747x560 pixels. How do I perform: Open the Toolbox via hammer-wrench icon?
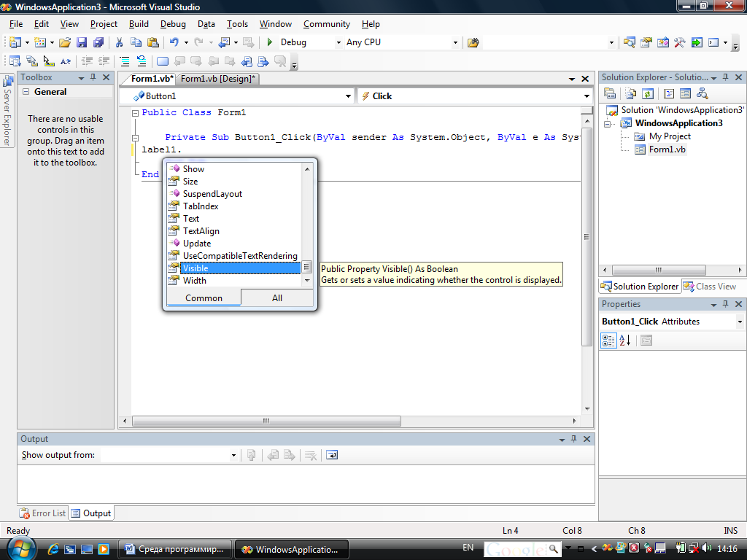[x=679, y=42]
